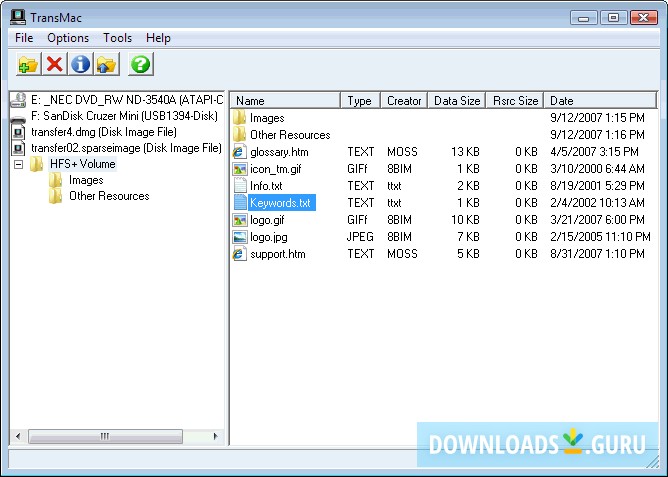Sort by the Data Size column header
The width and height of the screenshot is (668, 477).
pyautogui.click(x=457, y=101)
